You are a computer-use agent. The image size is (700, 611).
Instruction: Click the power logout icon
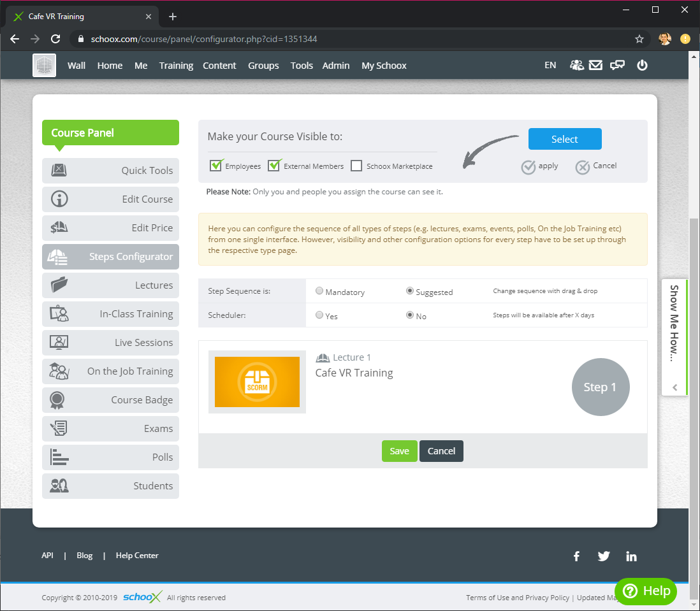tap(642, 65)
